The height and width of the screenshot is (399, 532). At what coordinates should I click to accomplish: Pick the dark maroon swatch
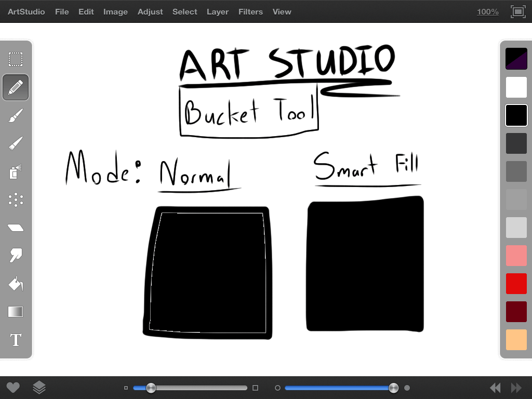516,312
